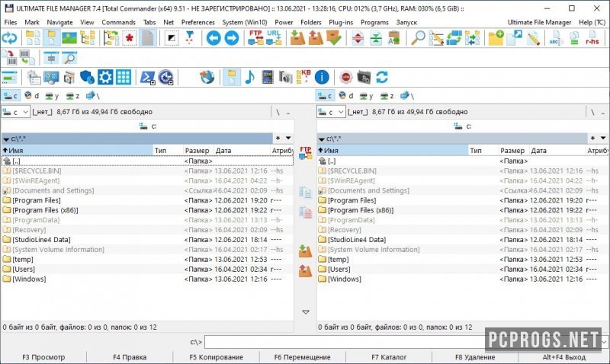Click the music note audio filter icon
The image size is (610, 364).
(249, 77)
